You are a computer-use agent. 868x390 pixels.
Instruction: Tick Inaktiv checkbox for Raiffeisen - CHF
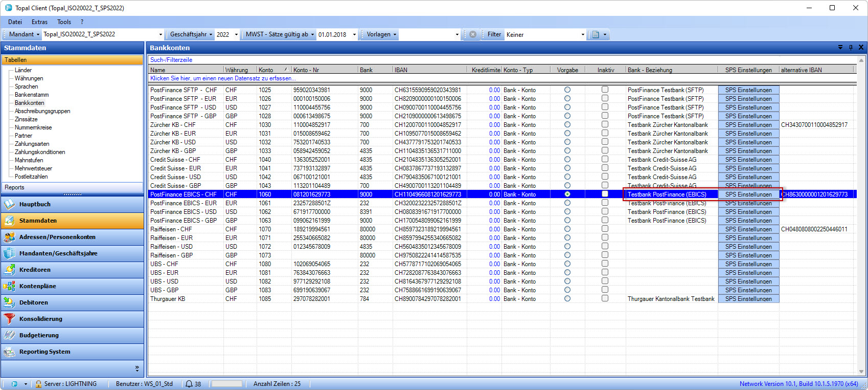(x=605, y=229)
